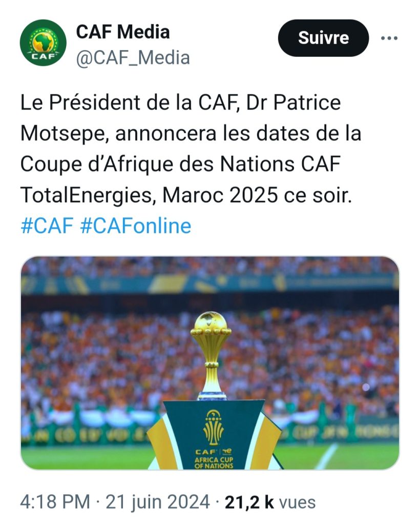Click the 21,2 k vues counter

[270, 502]
